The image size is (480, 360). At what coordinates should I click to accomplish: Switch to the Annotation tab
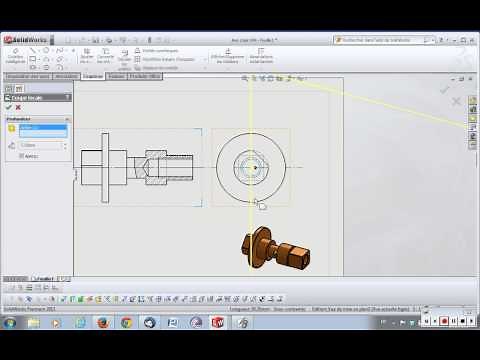[66, 76]
